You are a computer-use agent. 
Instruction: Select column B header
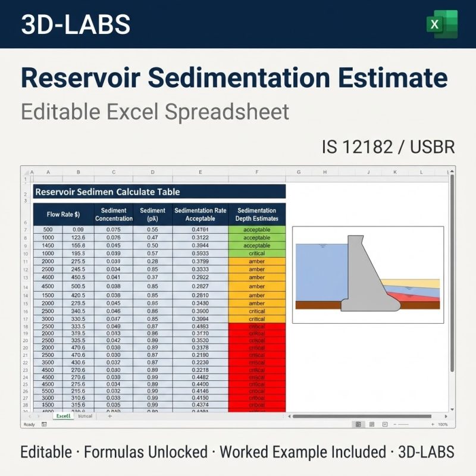[79, 172]
